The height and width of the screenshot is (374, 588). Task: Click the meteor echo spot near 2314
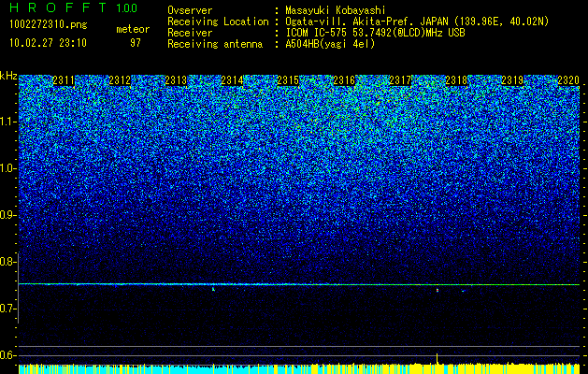coord(213,289)
